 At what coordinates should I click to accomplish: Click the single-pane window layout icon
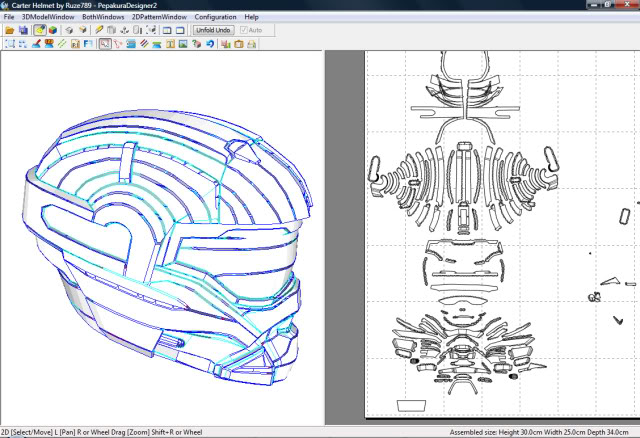point(180,30)
